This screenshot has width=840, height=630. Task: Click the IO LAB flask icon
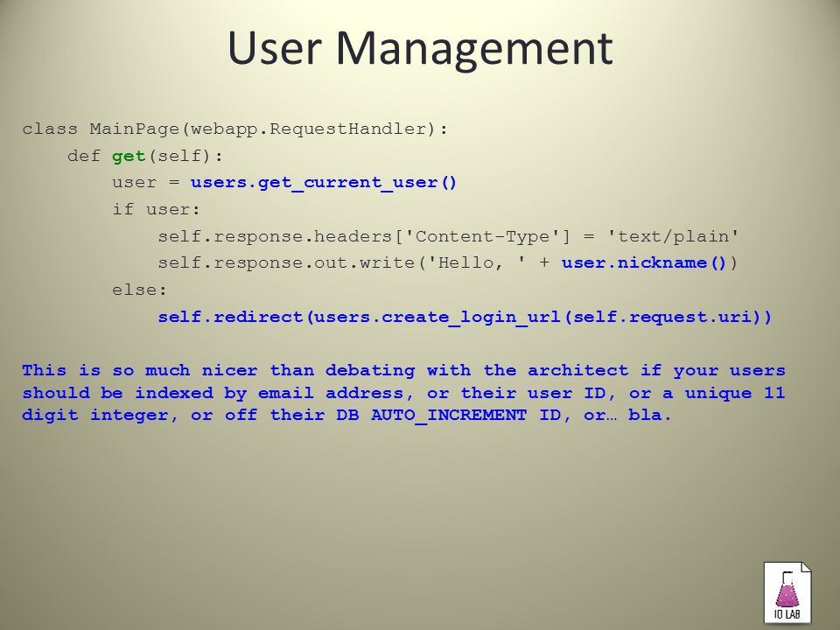pyautogui.click(x=787, y=592)
